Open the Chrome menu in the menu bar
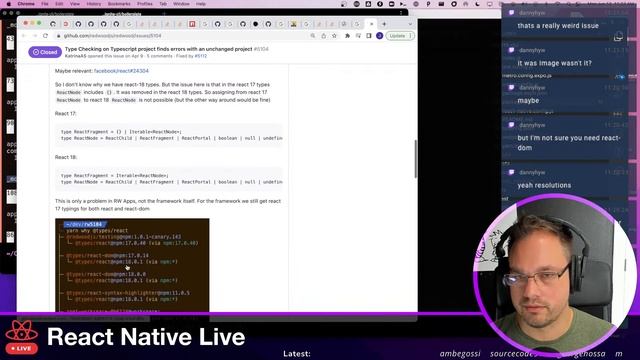 click(26, 4)
